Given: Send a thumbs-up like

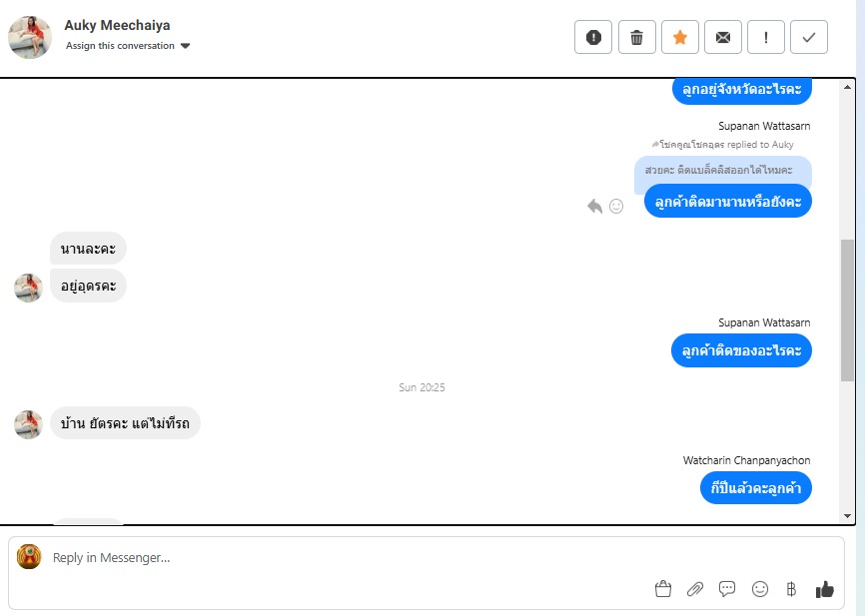Looking at the screenshot, I should [x=825, y=589].
